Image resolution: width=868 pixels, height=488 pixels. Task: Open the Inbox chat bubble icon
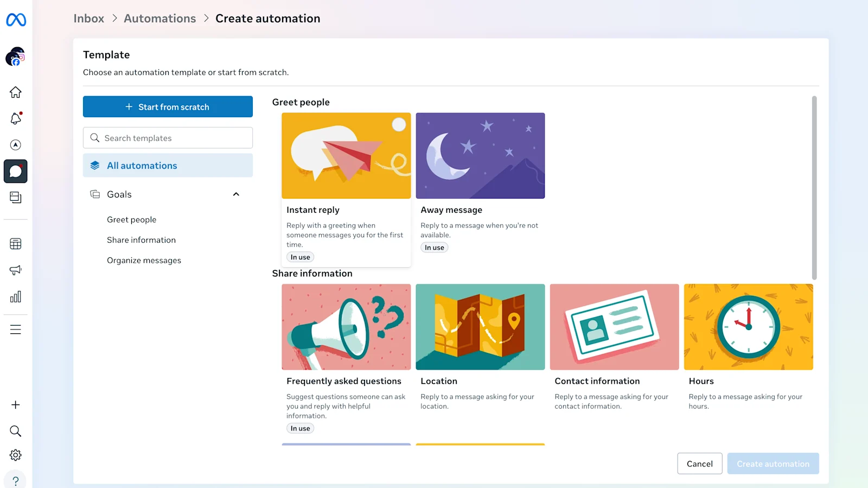16,172
